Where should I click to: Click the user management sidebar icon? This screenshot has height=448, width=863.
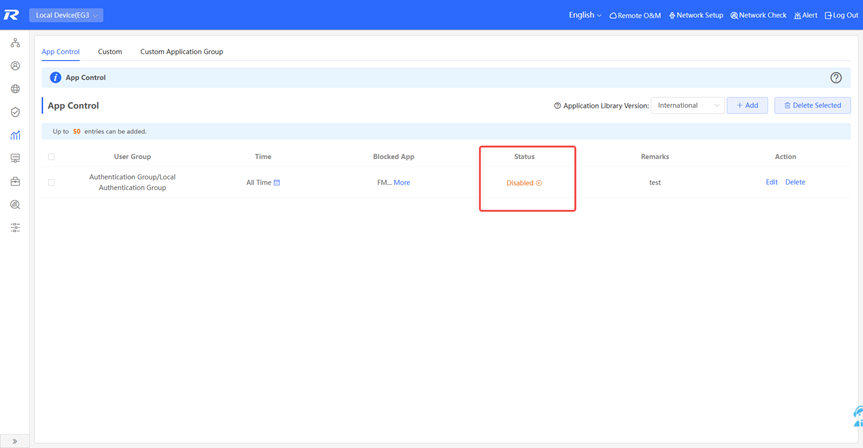click(15, 66)
